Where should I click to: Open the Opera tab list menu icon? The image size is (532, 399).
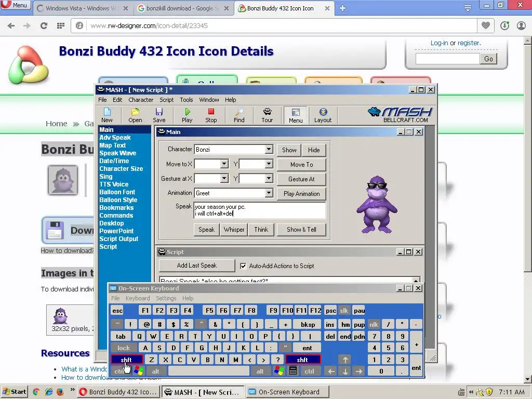click(468, 8)
